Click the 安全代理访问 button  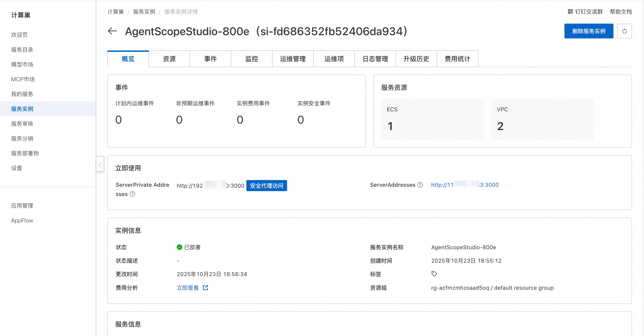(x=266, y=186)
